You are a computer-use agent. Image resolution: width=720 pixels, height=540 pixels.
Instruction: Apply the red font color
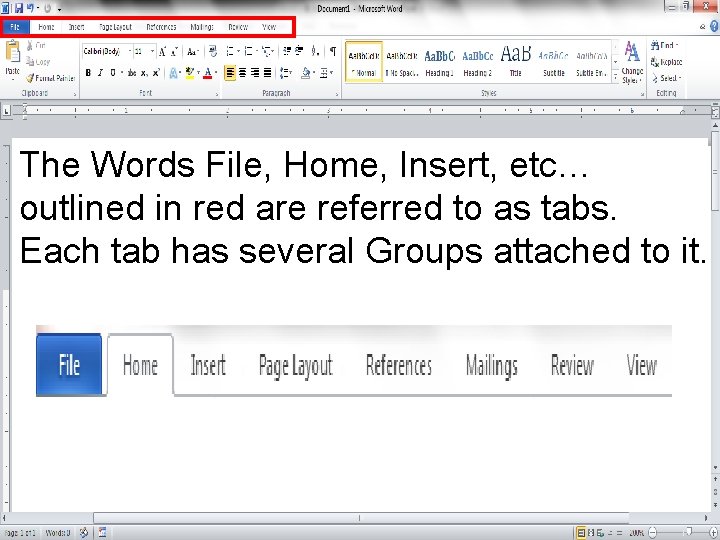[x=208, y=73]
